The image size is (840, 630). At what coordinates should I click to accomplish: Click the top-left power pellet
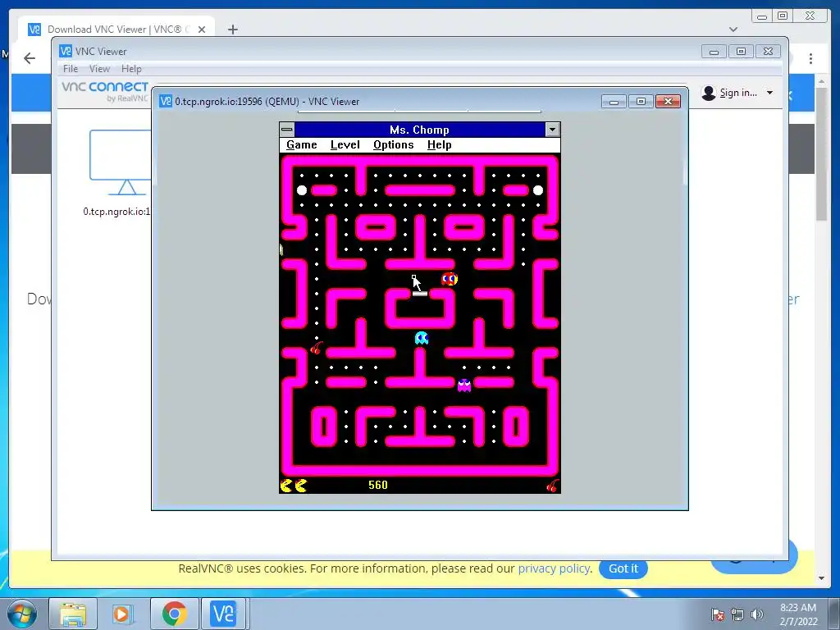point(302,190)
